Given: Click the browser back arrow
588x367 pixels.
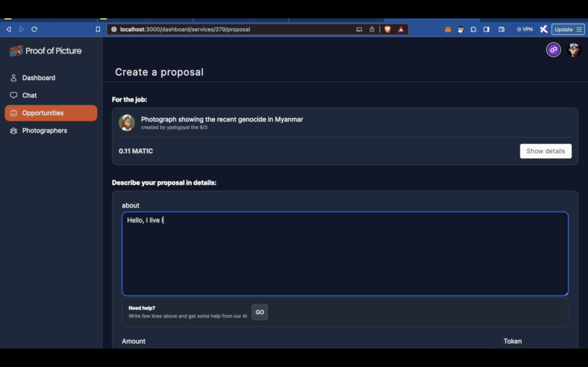Looking at the screenshot, I should click(x=9, y=29).
